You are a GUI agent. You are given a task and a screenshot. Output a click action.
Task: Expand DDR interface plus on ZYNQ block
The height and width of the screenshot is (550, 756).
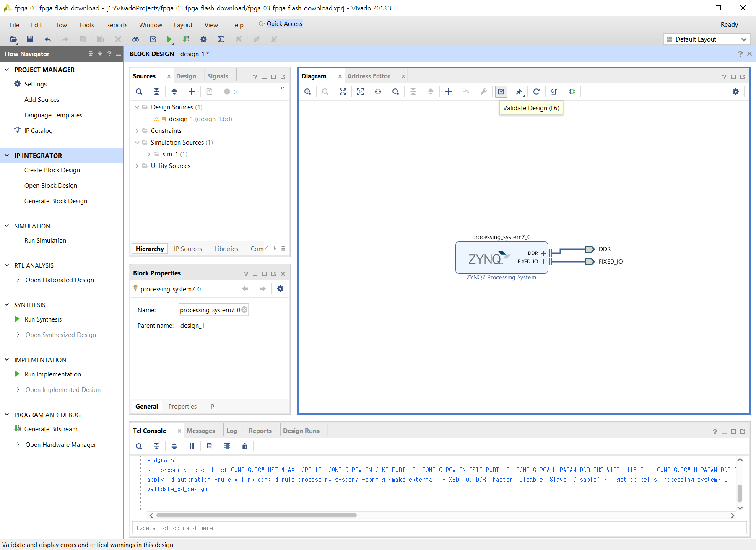pos(543,253)
